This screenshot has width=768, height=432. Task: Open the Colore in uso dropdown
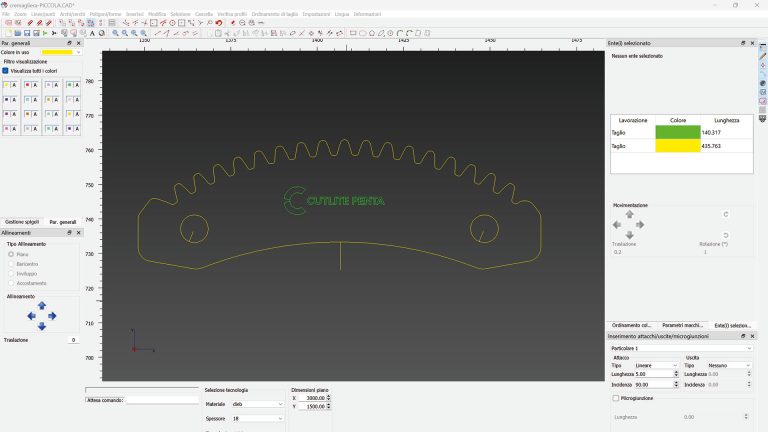(78, 52)
